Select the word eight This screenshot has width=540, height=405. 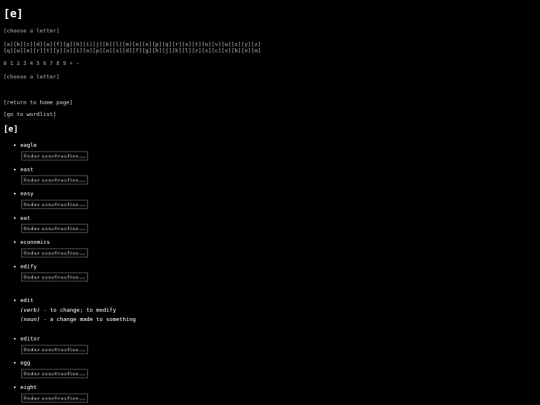point(28,387)
